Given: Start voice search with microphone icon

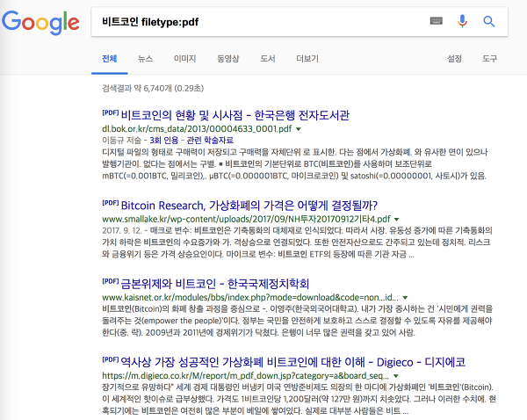Looking at the screenshot, I should coord(463,21).
